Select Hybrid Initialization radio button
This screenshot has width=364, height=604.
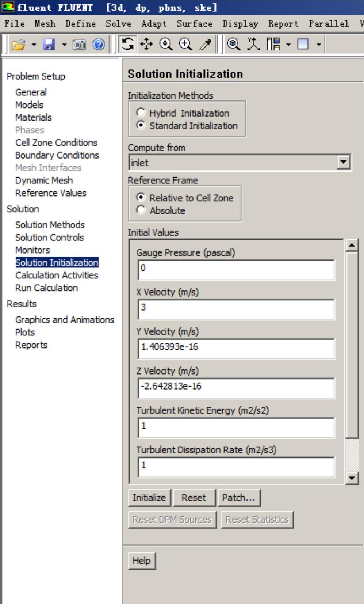141,113
